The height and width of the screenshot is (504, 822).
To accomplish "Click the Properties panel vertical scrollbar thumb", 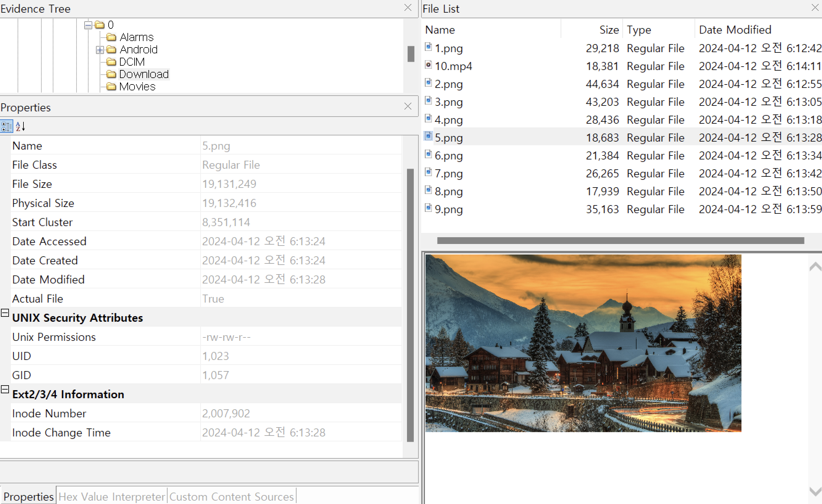I will 410,305.
